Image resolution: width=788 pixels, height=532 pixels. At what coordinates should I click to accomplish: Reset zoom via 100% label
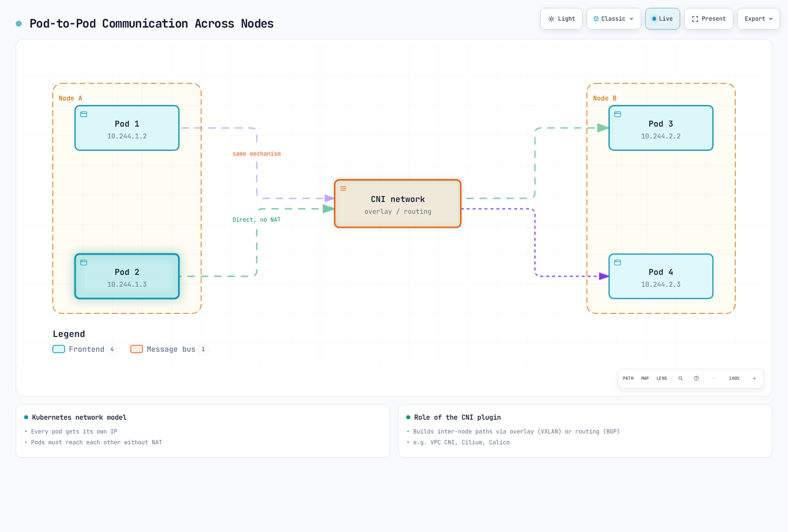[734, 378]
